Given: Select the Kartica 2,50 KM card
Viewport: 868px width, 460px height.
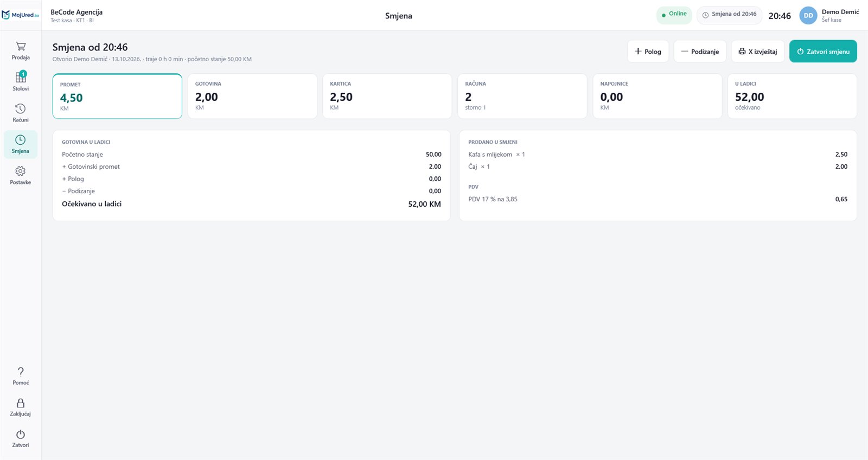Looking at the screenshot, I should [x=387, y=96].
